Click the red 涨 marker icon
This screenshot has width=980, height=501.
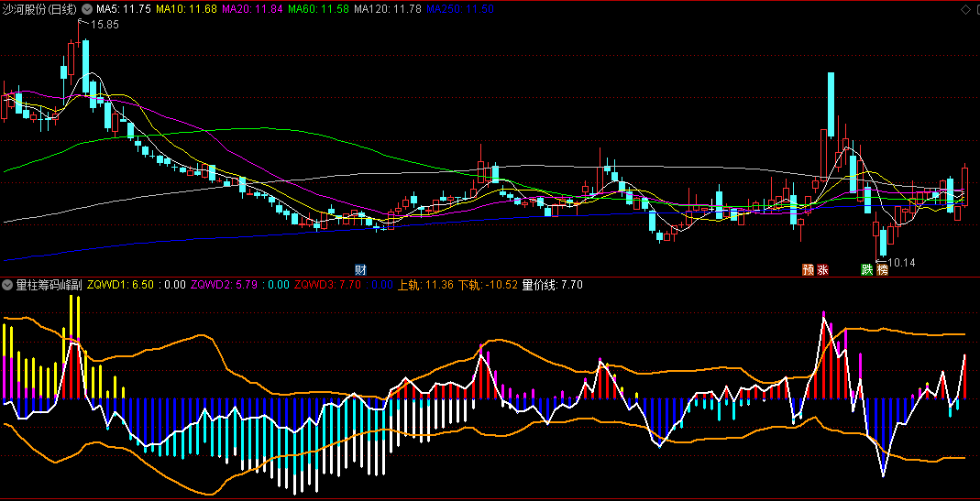click(822, 269)
